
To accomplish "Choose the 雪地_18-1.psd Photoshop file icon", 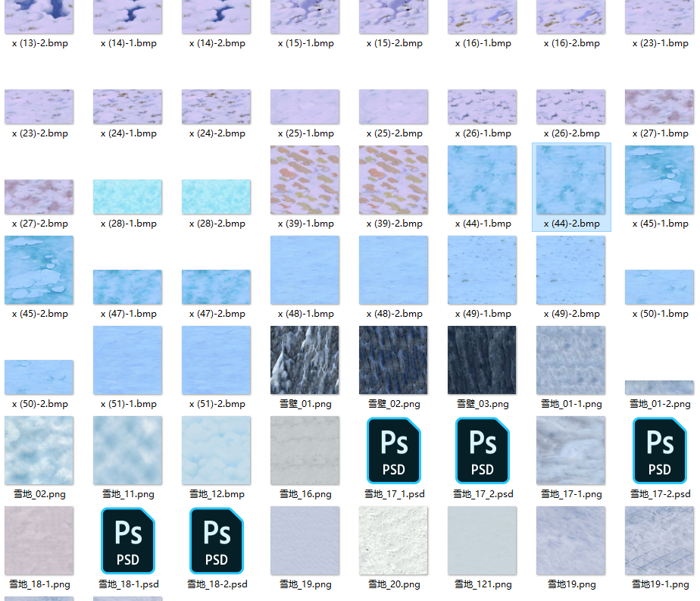I will [x=128, y=540].
